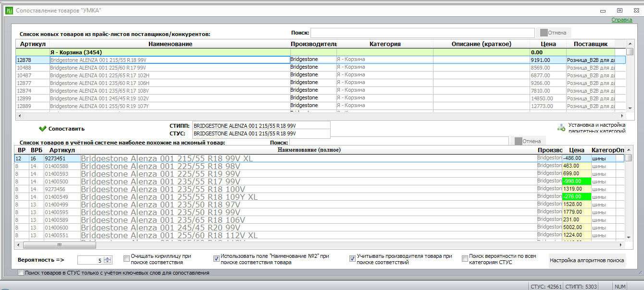Click Отмена button next to lower search
Image resolution: width=644 pixels, height=290 pixels.
(528, 141)
